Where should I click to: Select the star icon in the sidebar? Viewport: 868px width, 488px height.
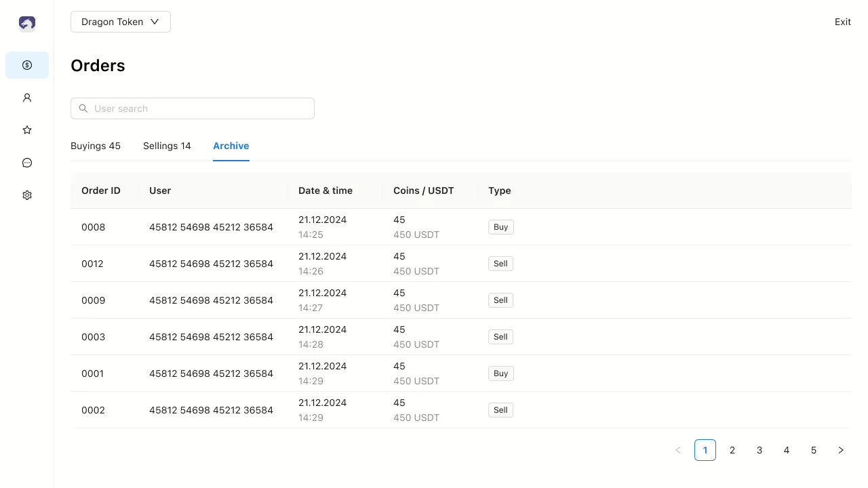coord(27,130)
